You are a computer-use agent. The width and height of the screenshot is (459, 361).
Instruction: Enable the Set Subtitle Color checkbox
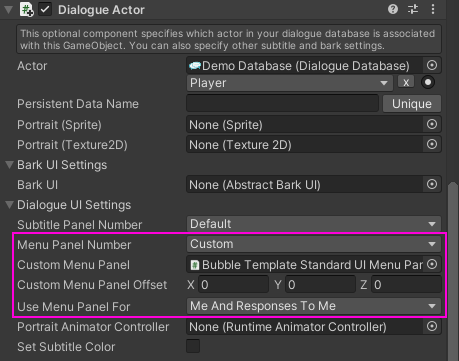[x=193, y=346]
